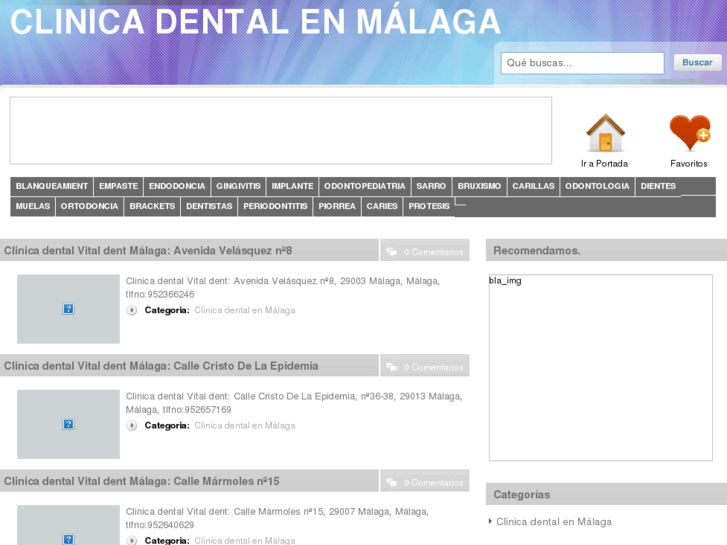Open the CARIES section
Screen dimensions: 727x545
click(382, 206)
